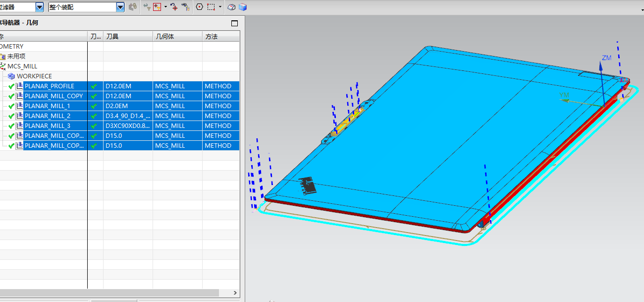Click toolchange checkmark in PLANAR_MILL_2 row
This screenshot has height=302, width=644.
point(94,116)
